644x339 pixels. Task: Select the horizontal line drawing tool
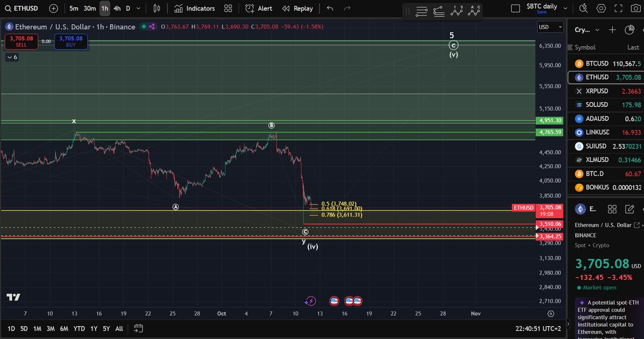422,11
